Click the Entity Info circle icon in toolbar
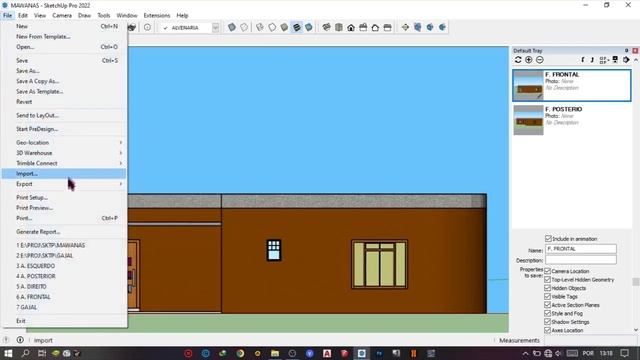Image resolution: width=640 pixels, height=360 pixels. 147,27
